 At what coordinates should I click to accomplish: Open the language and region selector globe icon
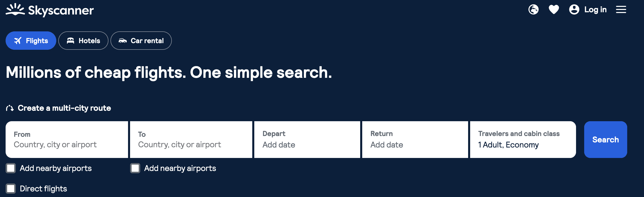point(534,9)
